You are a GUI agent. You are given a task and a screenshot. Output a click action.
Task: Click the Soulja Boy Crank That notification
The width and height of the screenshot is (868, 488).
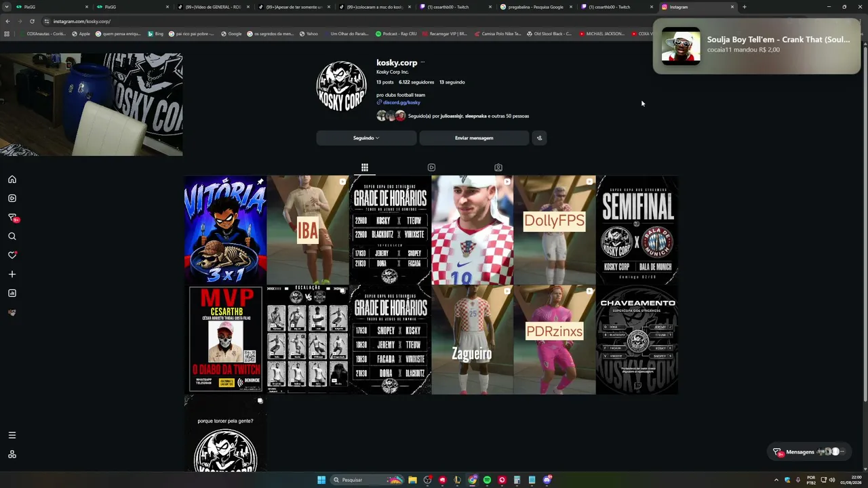click(x=756, y=45)
